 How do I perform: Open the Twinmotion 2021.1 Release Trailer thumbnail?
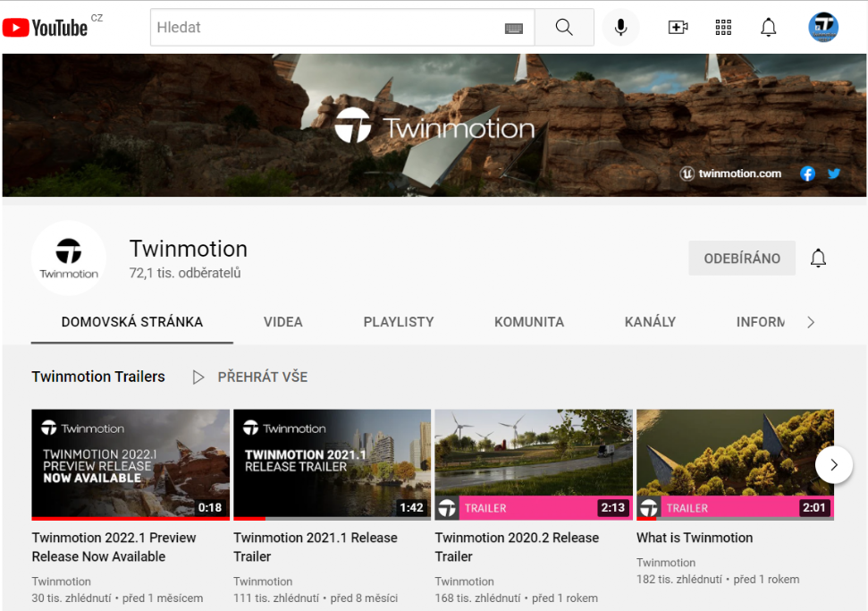(333, 464)
